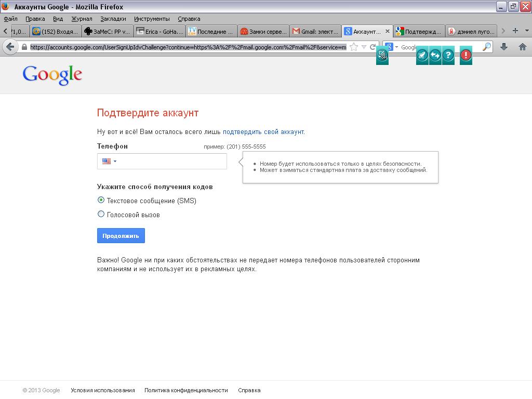
Task: Switch to the Erica - GoHa tab
Action: (x=159, y=31)
